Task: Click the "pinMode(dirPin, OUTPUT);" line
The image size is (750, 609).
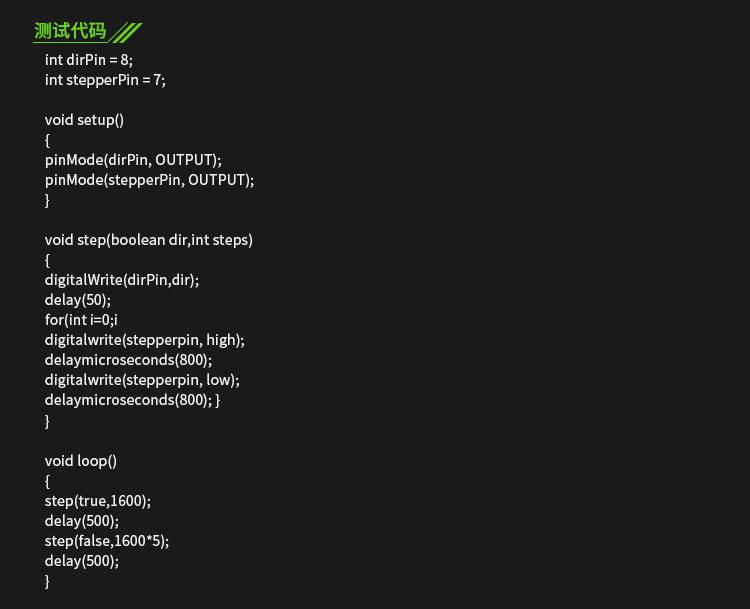Action: (x=133, y=160)
